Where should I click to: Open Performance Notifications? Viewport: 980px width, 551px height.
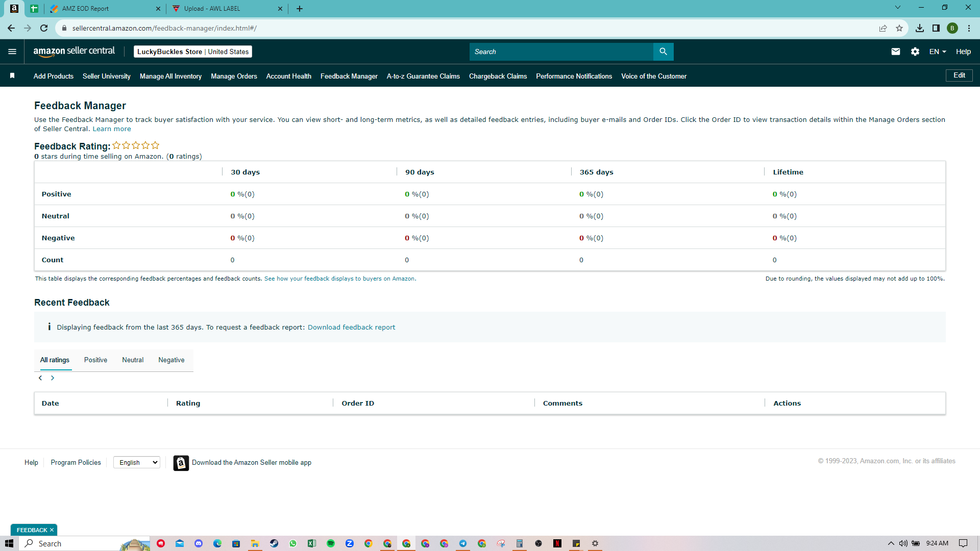574,76
